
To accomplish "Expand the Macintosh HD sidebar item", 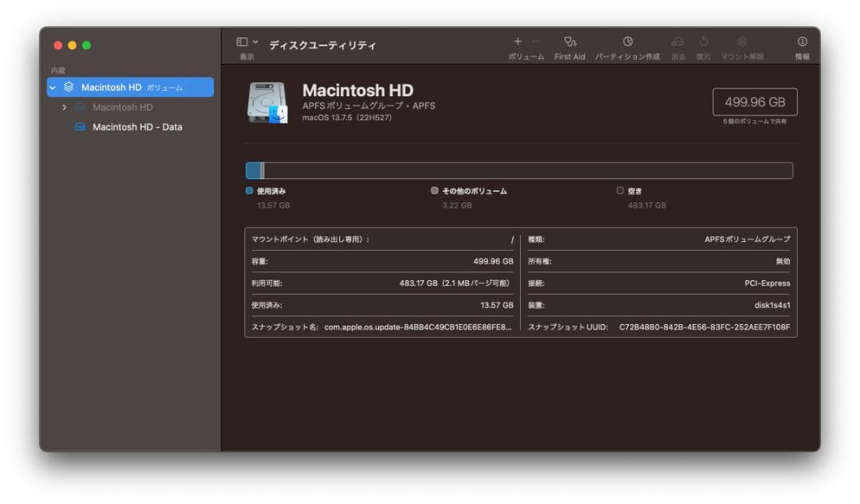I will (65, 107).
